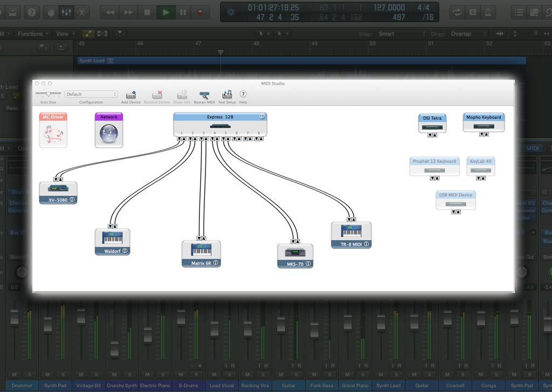Open the Configuration dropdown set to Default
Viewport: 552px width, 392px height.
click(91, 94)
